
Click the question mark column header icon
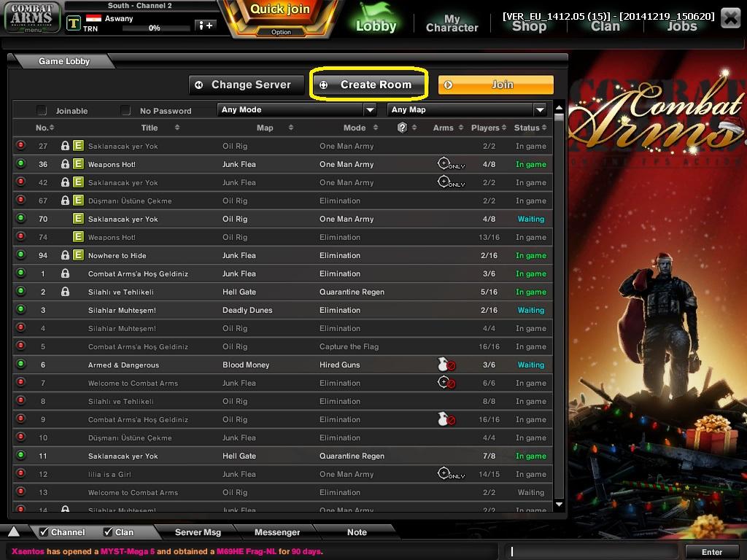402,127
